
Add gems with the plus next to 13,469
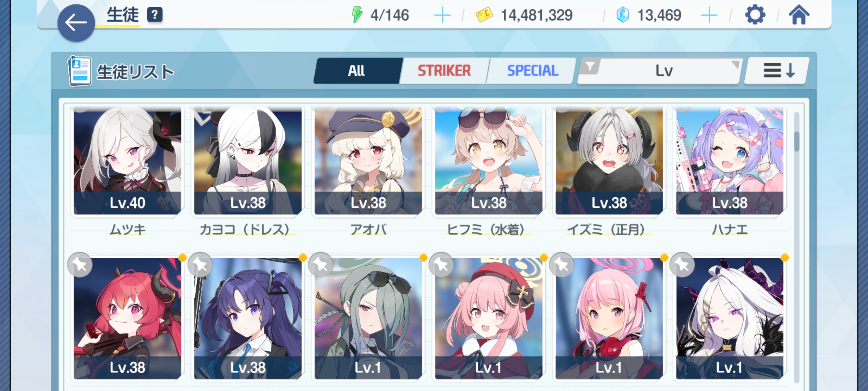(x=709, y=15)
